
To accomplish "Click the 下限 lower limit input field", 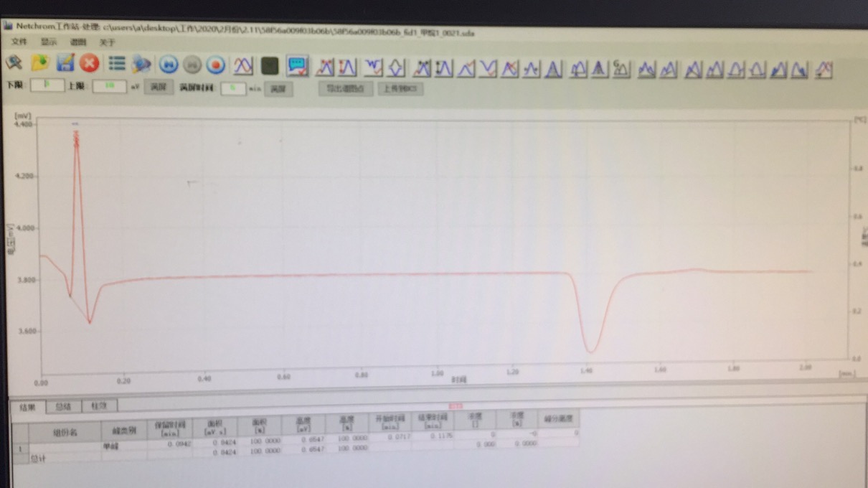I will pyautogui.click(x=47, y=85).
